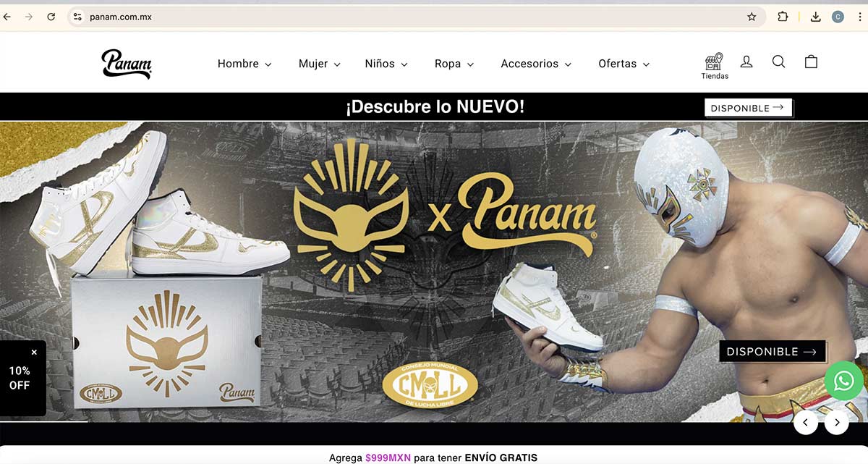Close the 10% OFF popup
Viewport: 868px width, 464px height.
[34, 353]
